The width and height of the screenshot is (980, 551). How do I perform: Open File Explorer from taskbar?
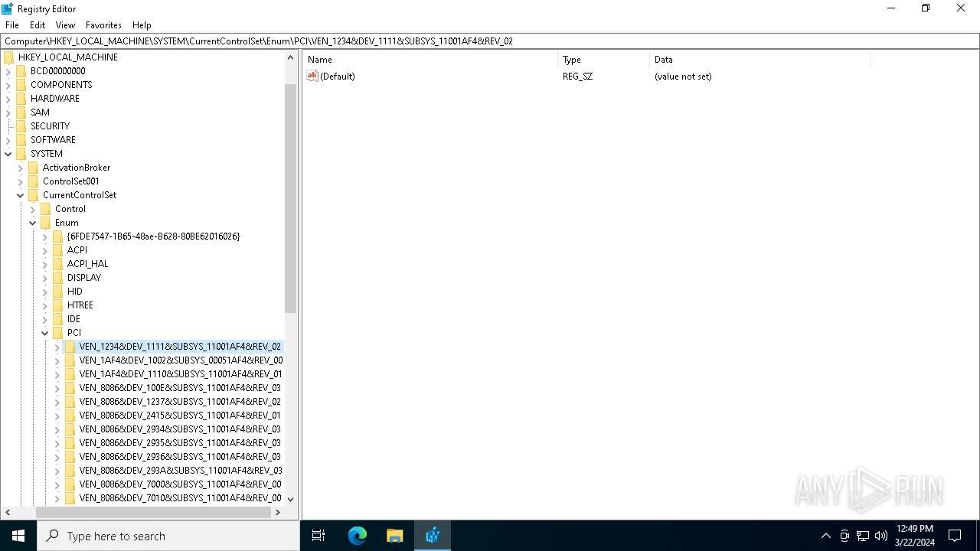point(395,536)
